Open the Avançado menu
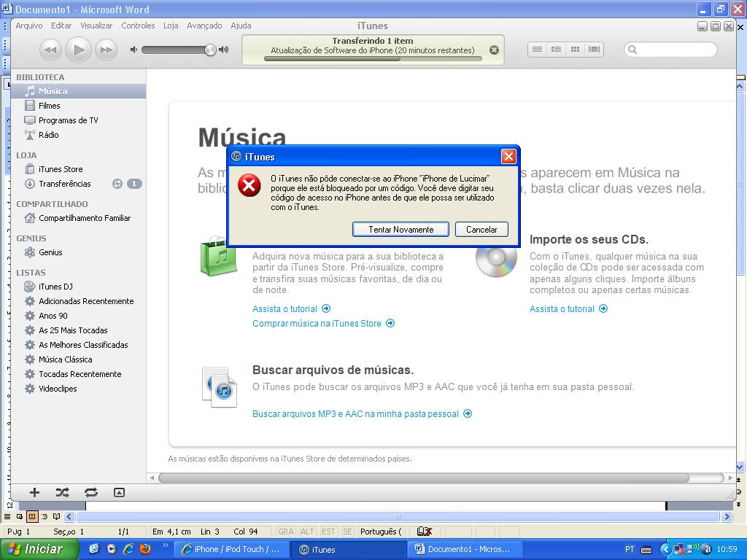The image size is (747, 560). pos(204,26)
